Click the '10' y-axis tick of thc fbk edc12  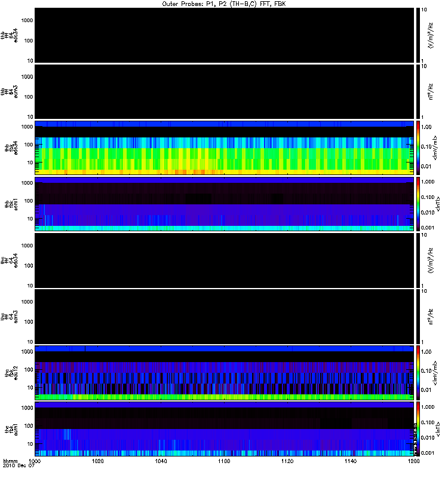(30, 387)
